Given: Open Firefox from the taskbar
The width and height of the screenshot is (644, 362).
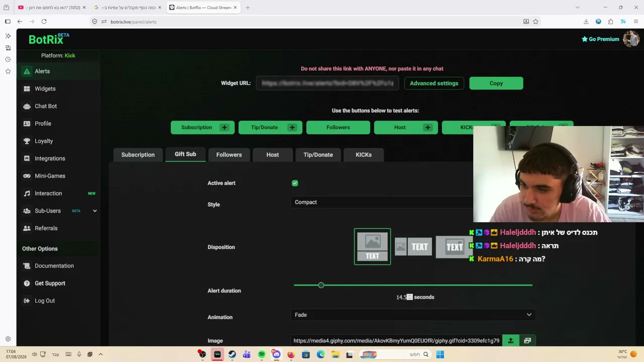Looking at the screenshot, I should pyautogui.click(x=291, y=354).
